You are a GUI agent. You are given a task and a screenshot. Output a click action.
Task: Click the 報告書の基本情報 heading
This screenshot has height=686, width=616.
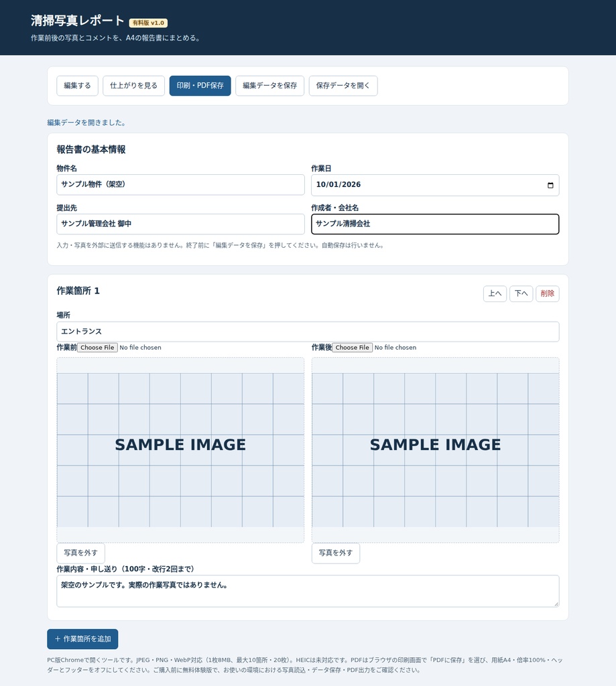91,149
